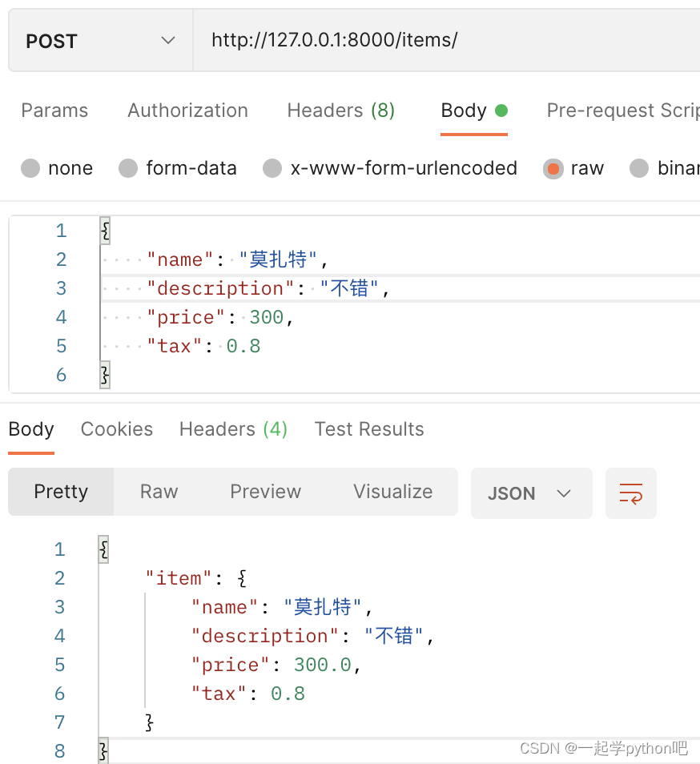The image size is (700, 764).
Task: Switch response view to Raw
Action: click(x=159, y=492)
